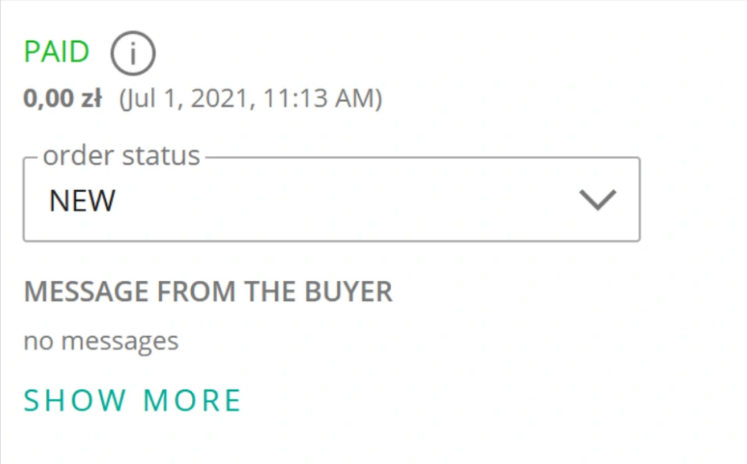Click the green PAID status label

pos(57,52)
